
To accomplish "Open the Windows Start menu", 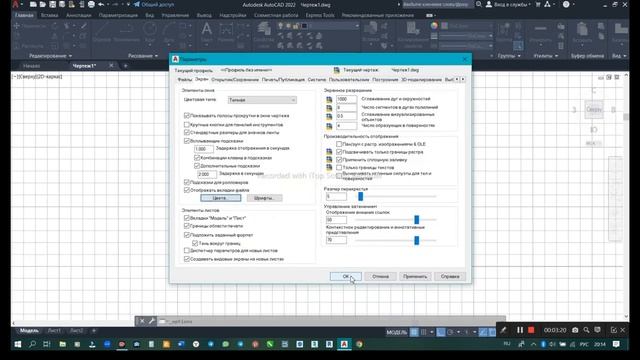I will click(x=18, y=344).
